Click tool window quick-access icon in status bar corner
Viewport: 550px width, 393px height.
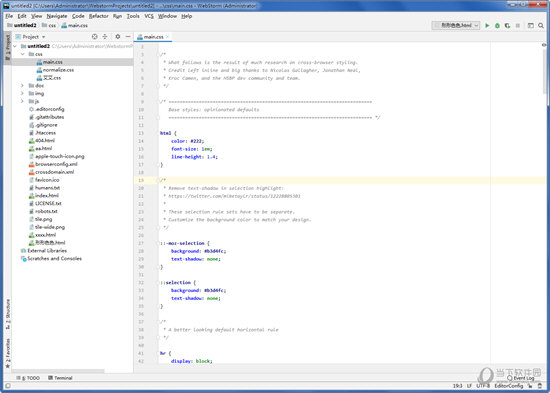7,386
